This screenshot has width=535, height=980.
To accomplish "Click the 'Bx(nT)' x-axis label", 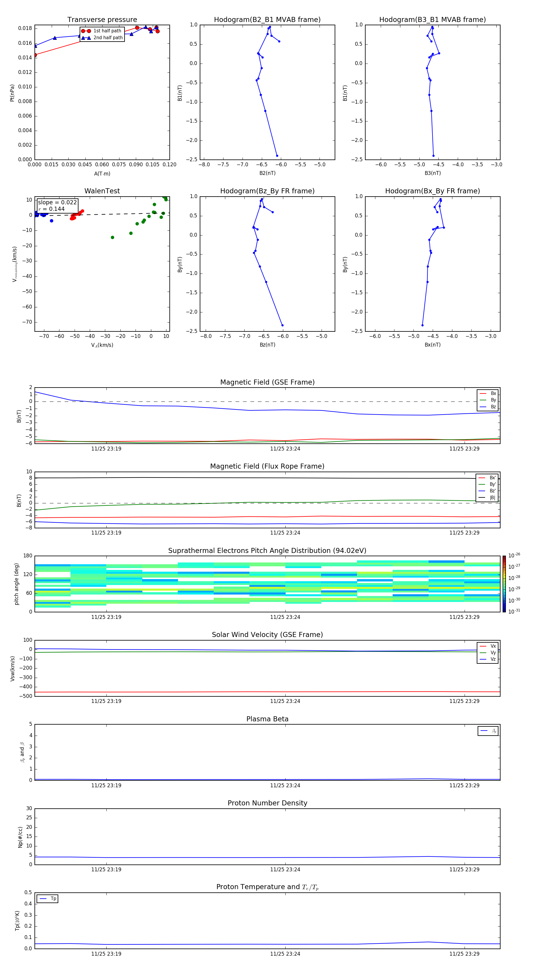I will pos(432,345).
